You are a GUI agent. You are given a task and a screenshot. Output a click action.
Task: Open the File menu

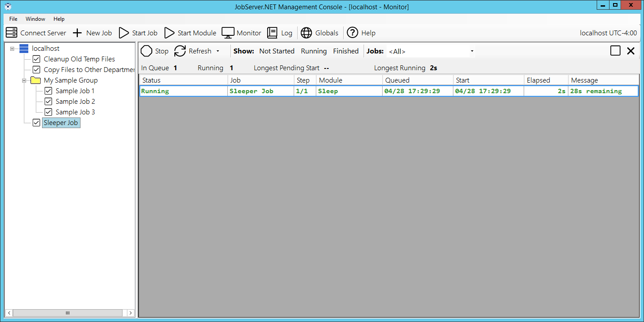tap(13, 19)
